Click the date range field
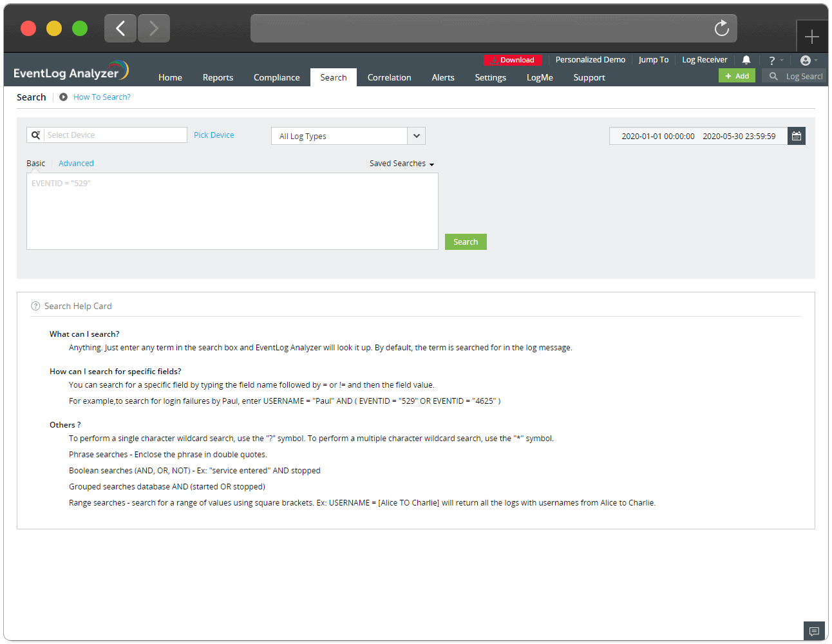 pyautogui.click(x=698, y=136)
